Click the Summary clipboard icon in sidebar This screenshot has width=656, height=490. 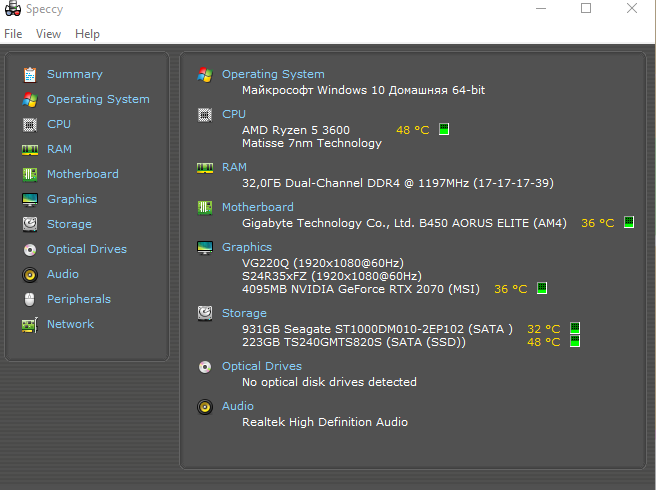(x=30, y=74)
